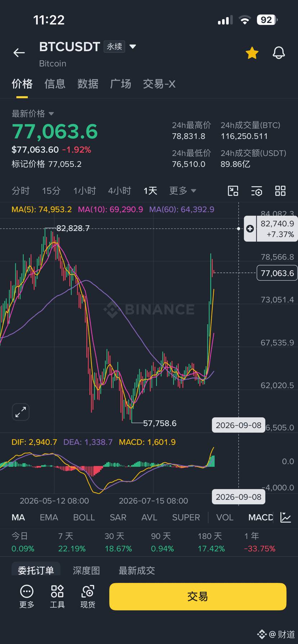Tap the 7 天 22.19% performance
298x644 pixels.
click(x=72, y=542)
